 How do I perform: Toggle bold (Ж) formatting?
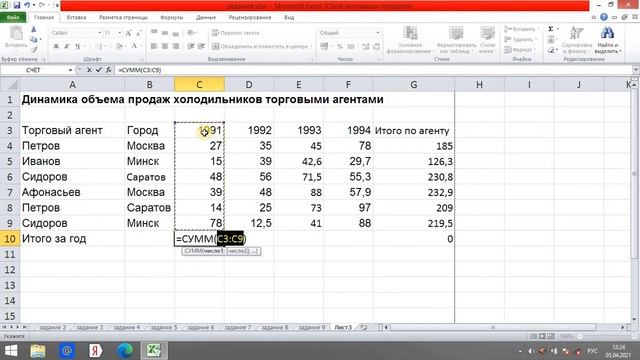click(x=56, y=46)
